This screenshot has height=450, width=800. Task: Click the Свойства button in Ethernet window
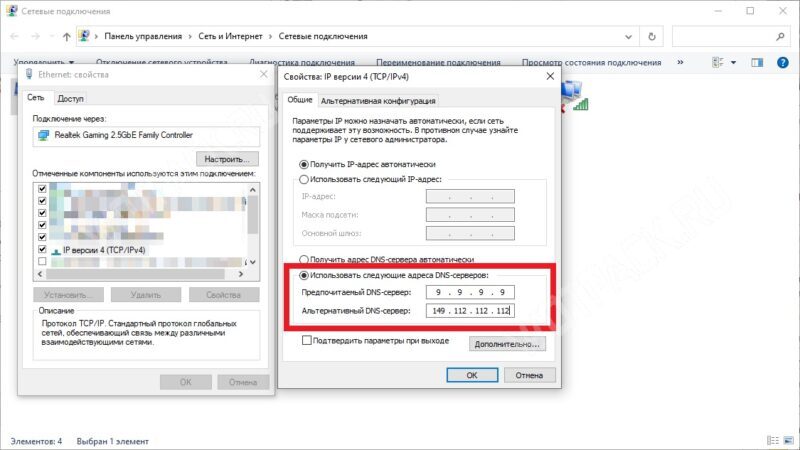point(223,295)
